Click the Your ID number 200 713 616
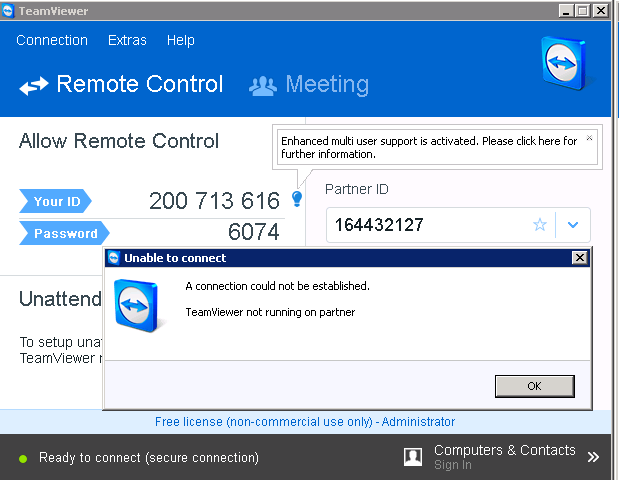The width and height of the screenshot is (619, 480). (x=214, y=201)
